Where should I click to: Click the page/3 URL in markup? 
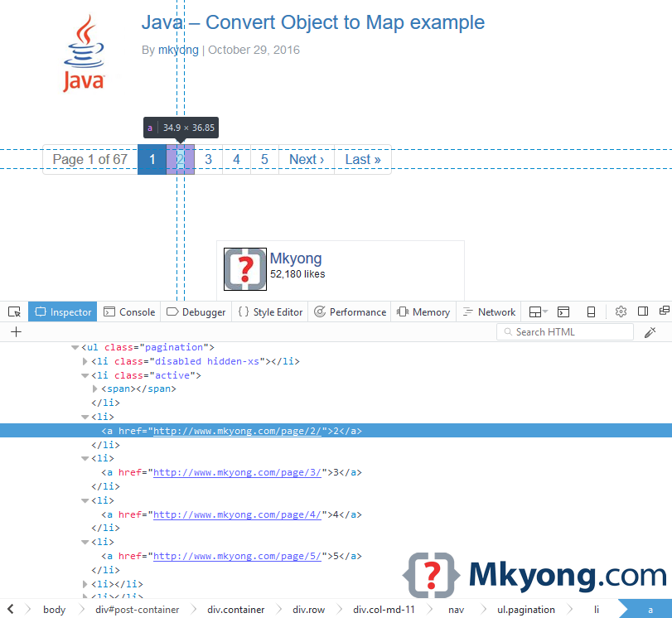(x=237, y=472)
